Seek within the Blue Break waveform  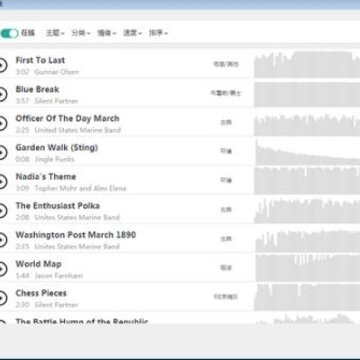307,94
